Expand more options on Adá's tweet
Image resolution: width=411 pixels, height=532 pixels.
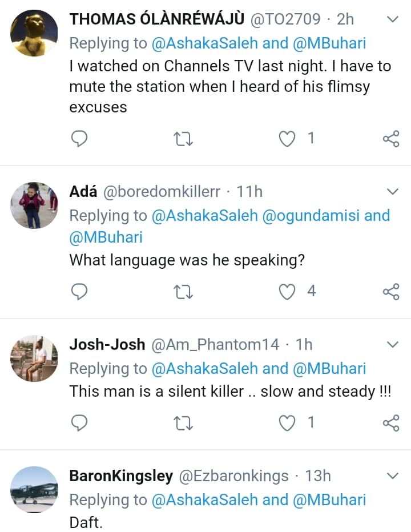393,191
